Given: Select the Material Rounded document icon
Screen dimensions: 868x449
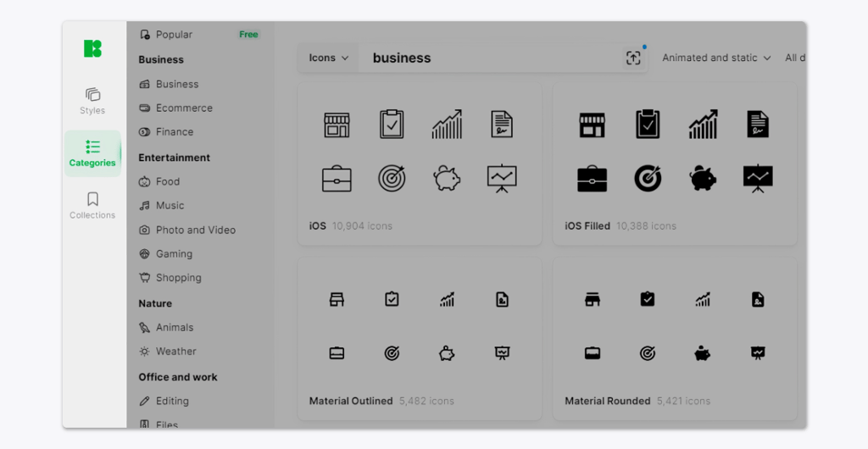Looking at the screenshot, I should pos(758,299).
